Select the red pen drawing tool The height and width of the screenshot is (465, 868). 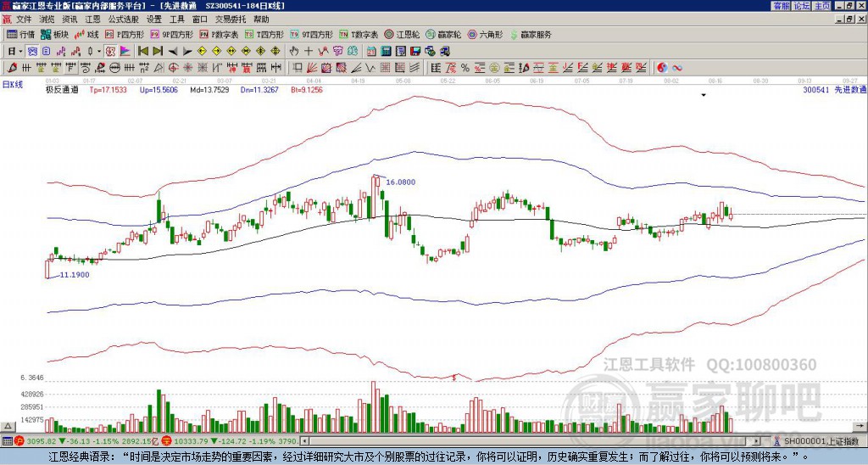pos(12,68)
